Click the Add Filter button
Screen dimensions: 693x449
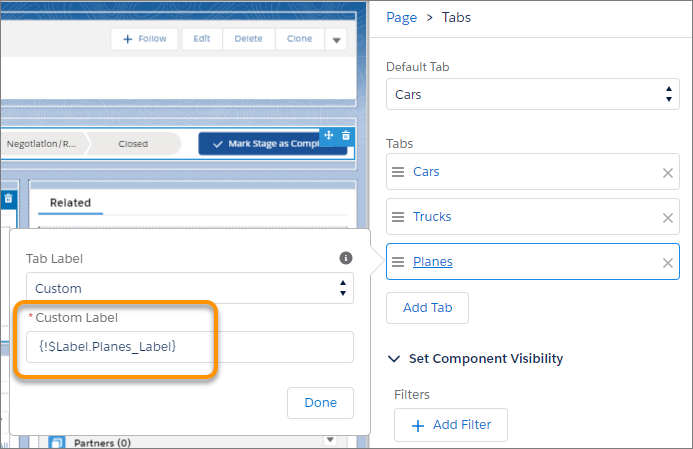[451, 425]
